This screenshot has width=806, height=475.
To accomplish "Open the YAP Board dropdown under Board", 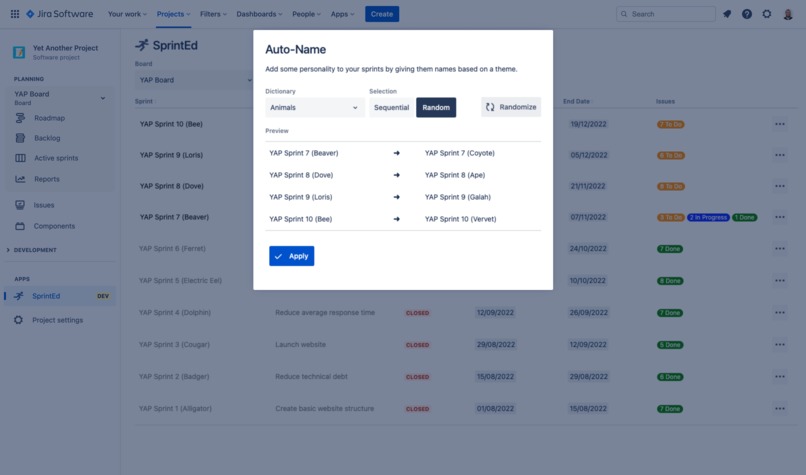I will click(x=194, y=80).
